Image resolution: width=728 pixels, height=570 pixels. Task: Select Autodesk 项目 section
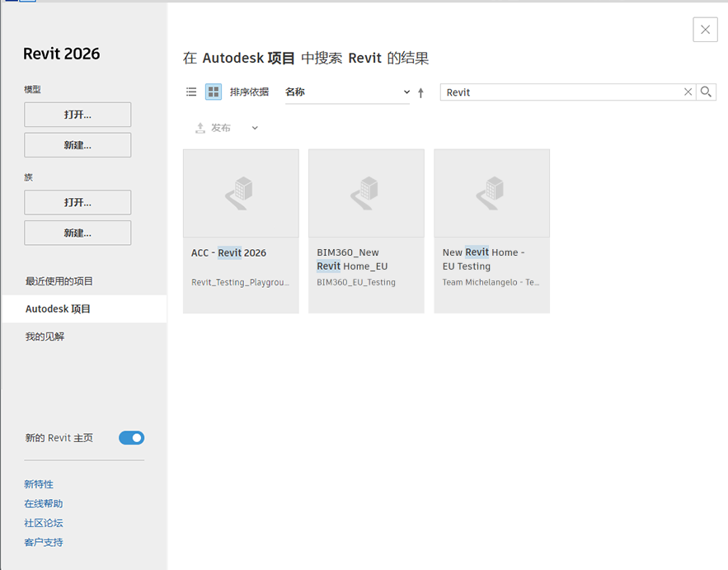(x=84, y=309)
